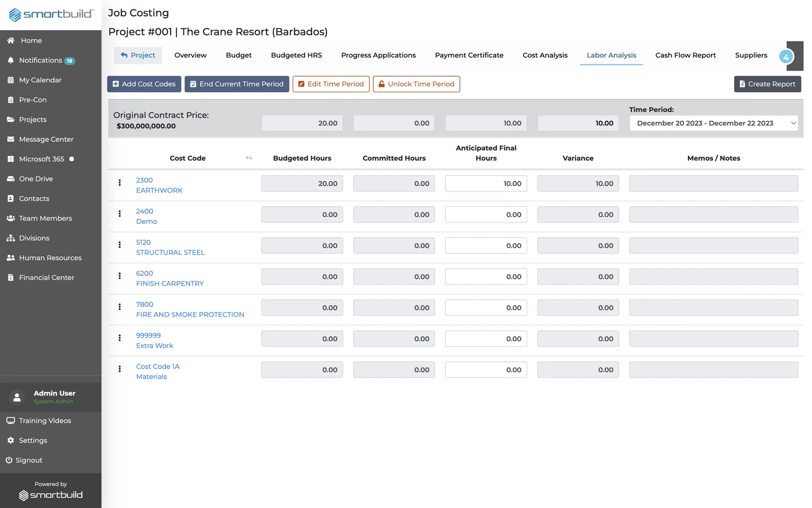Click the Financial Center icon
The height and width of the screenshot is (508, 812).
tap(10, 277)
